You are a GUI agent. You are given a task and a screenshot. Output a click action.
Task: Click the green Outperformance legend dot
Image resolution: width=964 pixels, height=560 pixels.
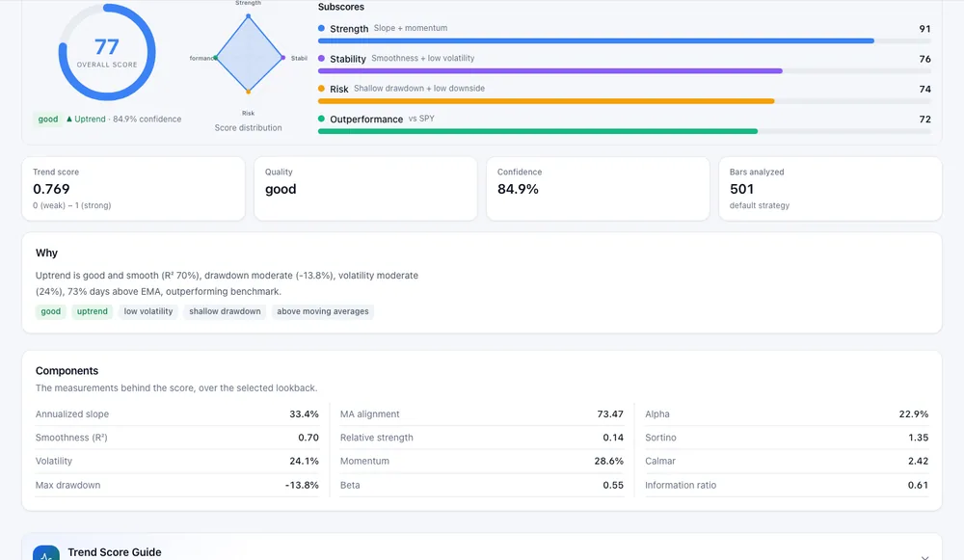tap(322, 119)
